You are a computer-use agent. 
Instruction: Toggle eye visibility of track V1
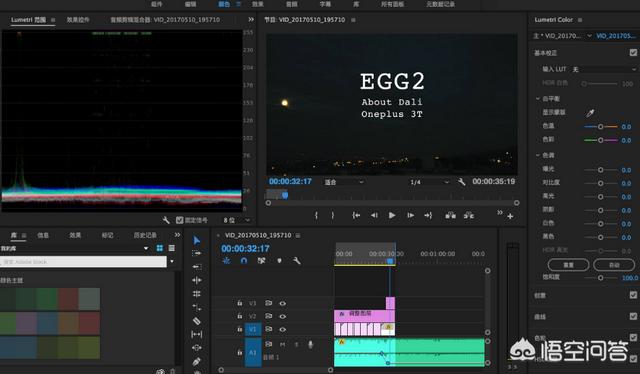282,329
